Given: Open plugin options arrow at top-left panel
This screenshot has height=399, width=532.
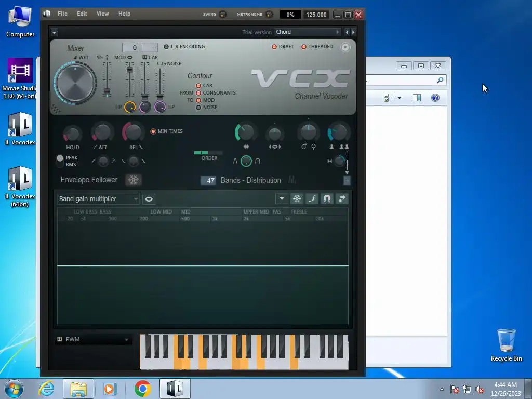Looking at the screenshot, I should [54, 33].
